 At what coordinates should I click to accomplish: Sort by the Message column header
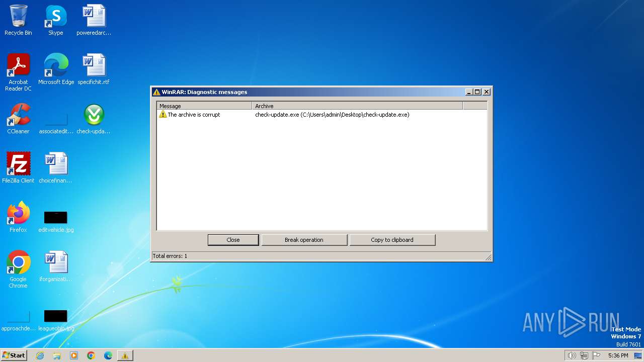tap(204, 106)
